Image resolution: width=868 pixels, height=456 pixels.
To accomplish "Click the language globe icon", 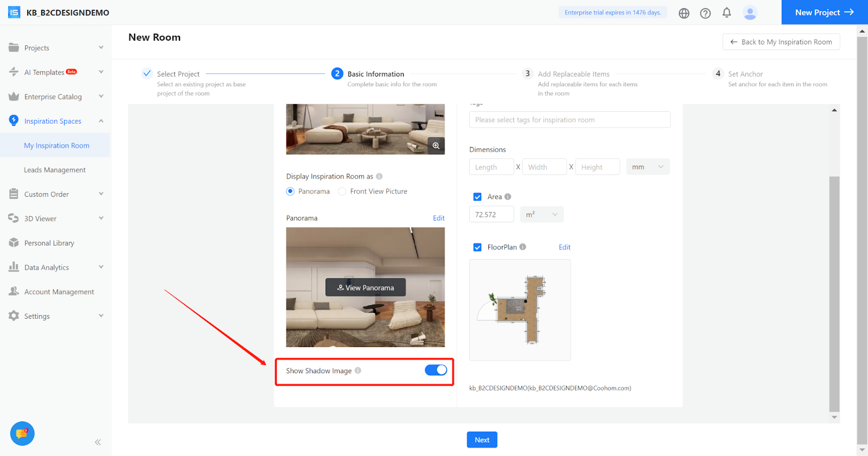I will pyautogui.click(x=684, y=13).
